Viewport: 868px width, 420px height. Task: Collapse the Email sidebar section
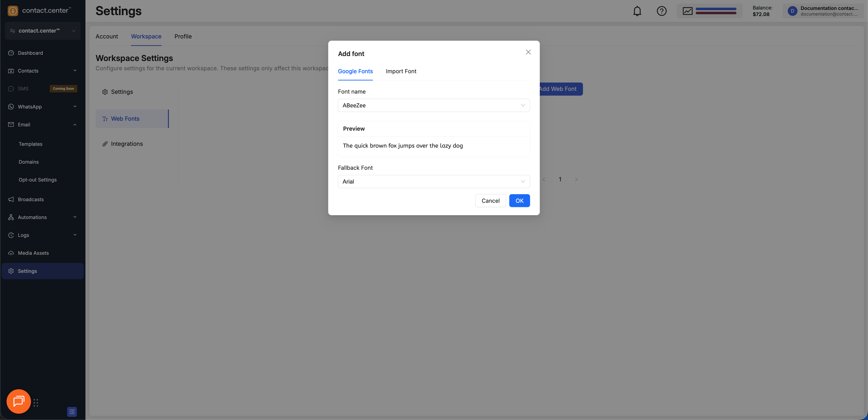click(75, 125)
